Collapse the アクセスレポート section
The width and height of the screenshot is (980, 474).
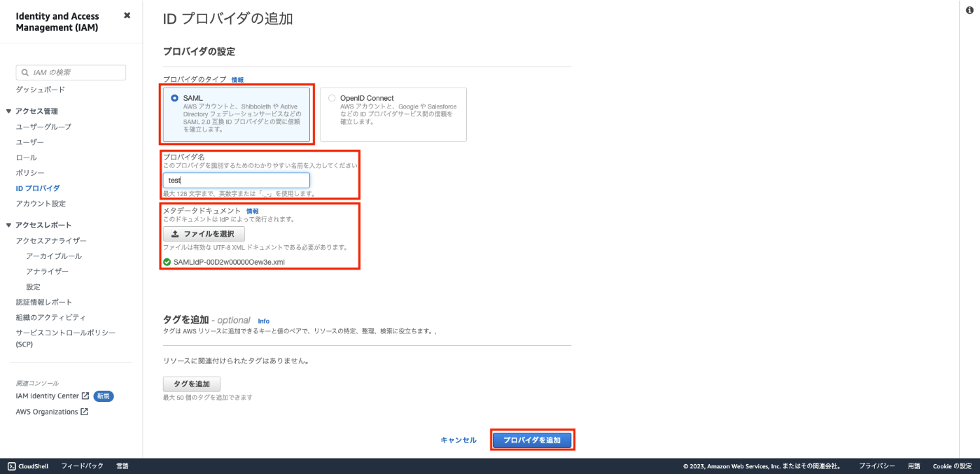click(x=8, y=225)
